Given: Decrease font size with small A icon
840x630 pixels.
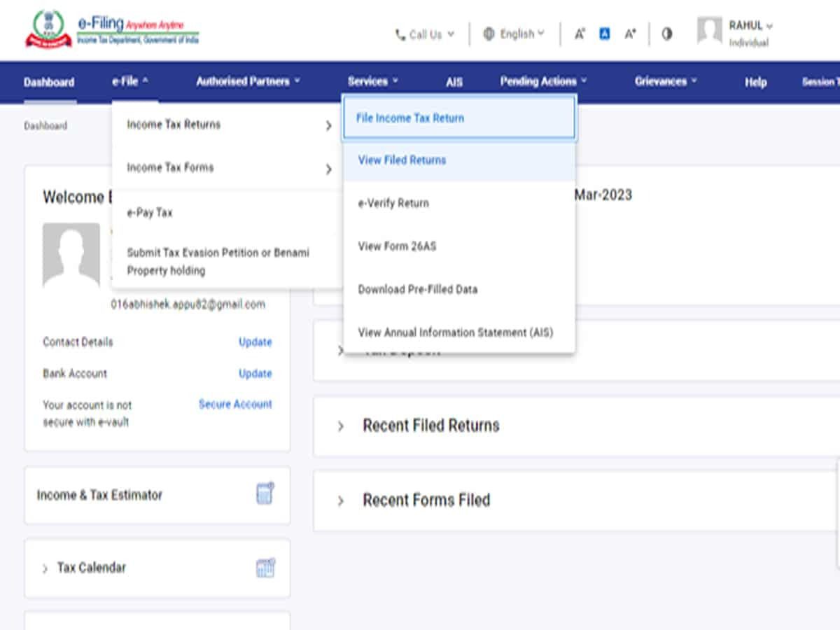Looking at the screenshot, I should [580, 34].
